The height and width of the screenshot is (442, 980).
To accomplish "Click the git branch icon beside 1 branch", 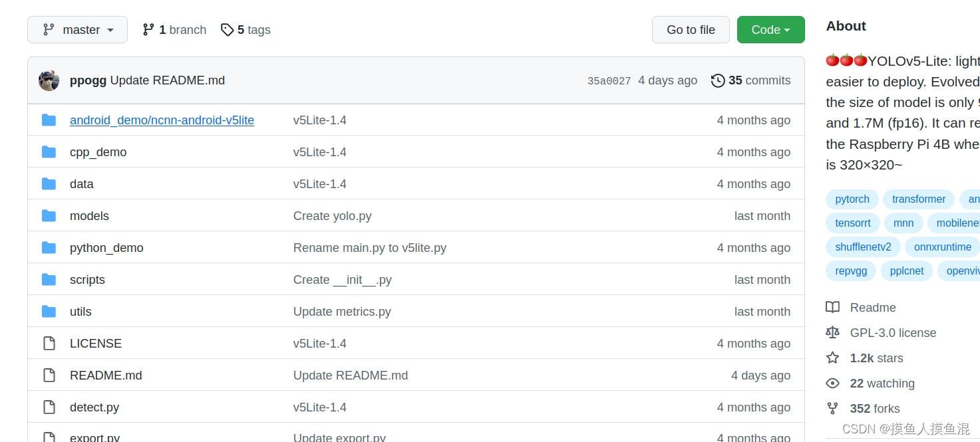I will 148,30.
